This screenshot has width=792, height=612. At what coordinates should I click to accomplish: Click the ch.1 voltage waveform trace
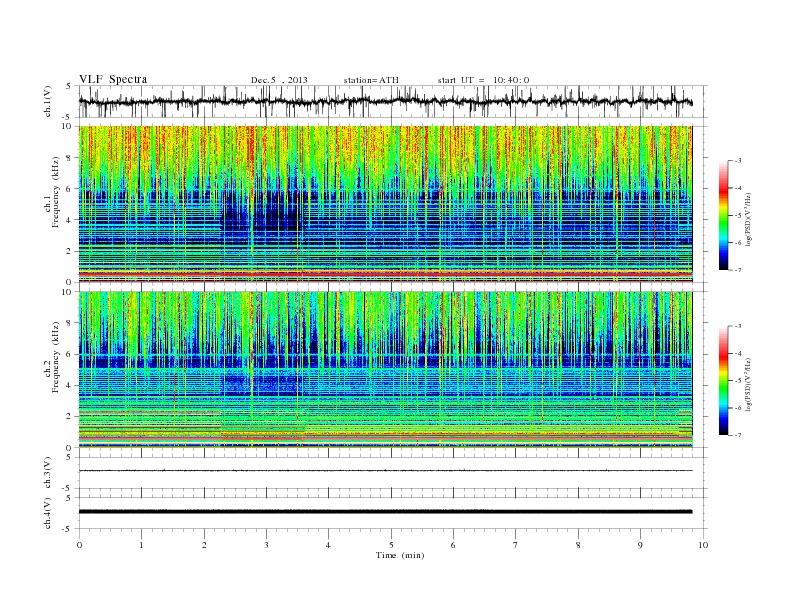click(385, 101)
